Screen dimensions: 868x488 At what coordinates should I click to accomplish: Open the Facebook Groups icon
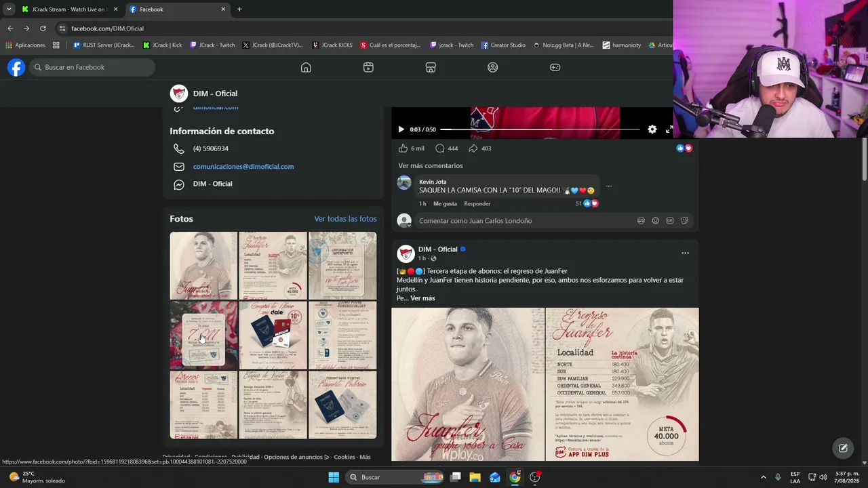coord(493,67)
